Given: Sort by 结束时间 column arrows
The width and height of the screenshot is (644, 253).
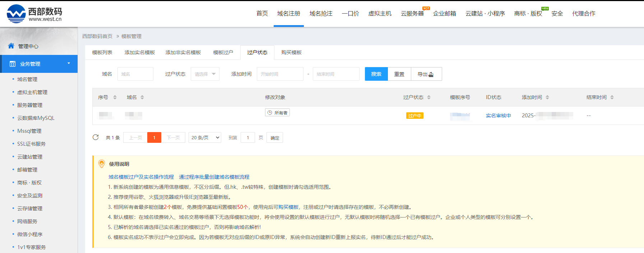Looking at the screenshot, I should tap(612, 97).
